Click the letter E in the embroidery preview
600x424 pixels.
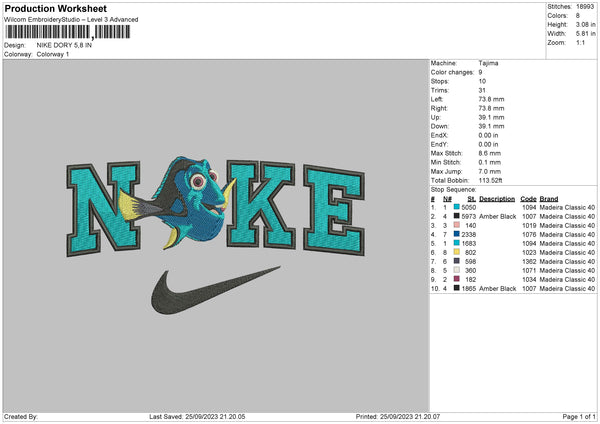[334, 210]
